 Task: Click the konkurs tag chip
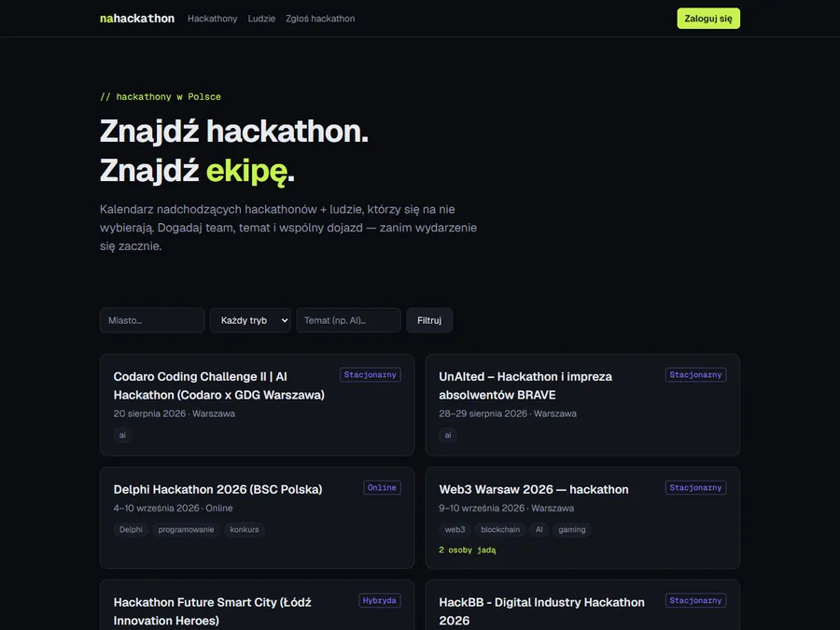tap(245, 530)
